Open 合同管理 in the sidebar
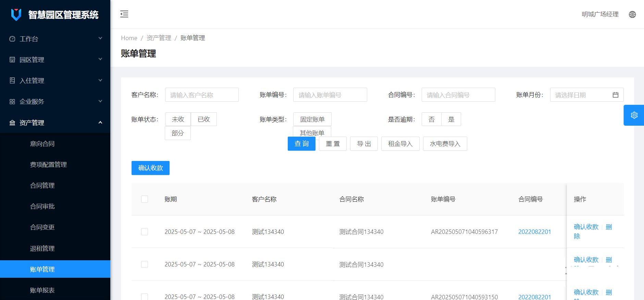 (42, 185)
